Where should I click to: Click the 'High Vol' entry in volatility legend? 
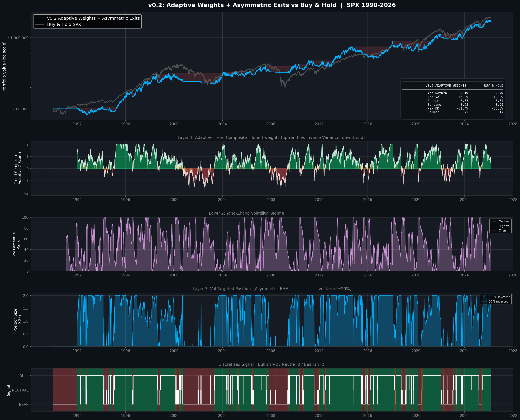tap(504, 226)
